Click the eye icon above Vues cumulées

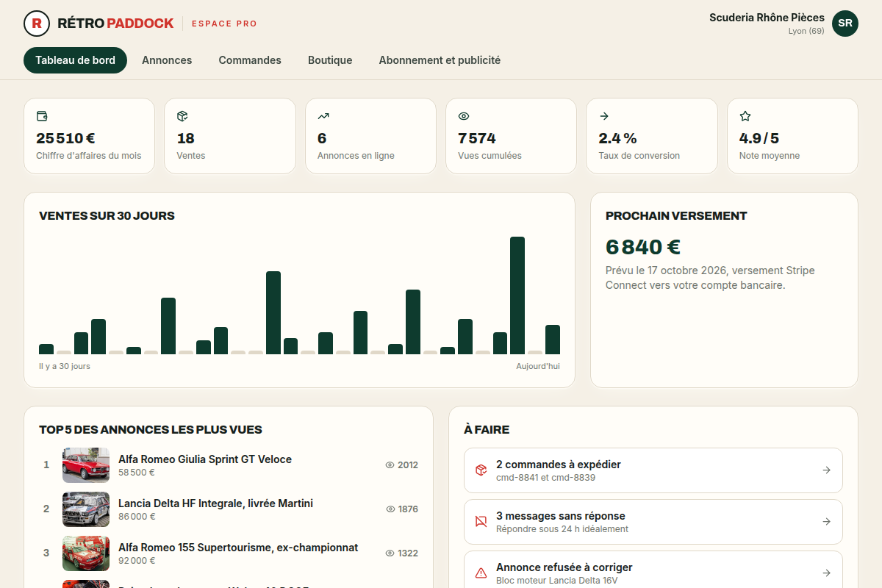click(x=464, y=116)
